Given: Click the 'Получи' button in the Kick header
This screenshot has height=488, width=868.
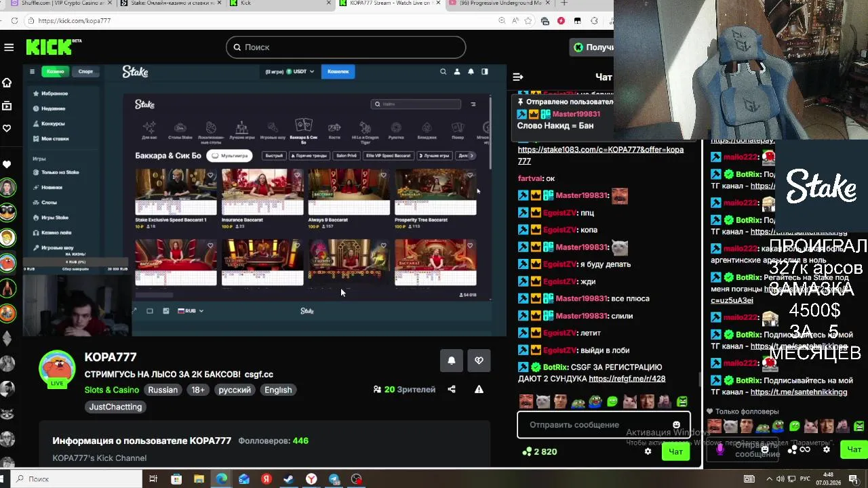Looking at the screenshot, I should [592, 47].
